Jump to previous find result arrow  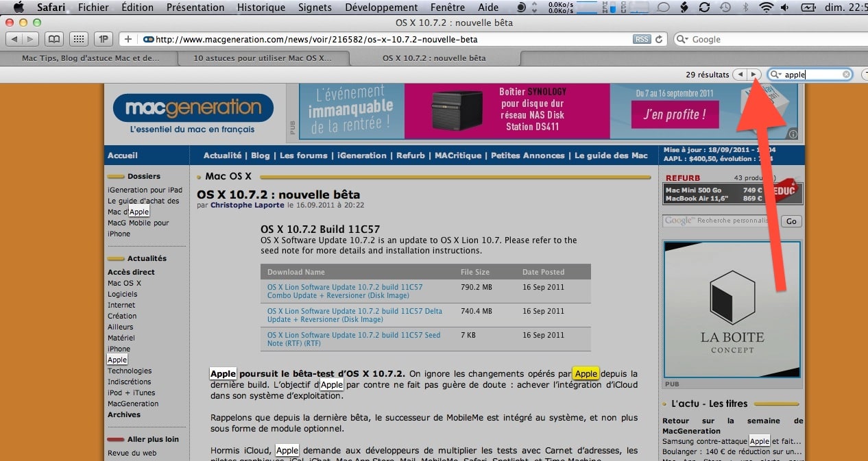pos(740,75)
